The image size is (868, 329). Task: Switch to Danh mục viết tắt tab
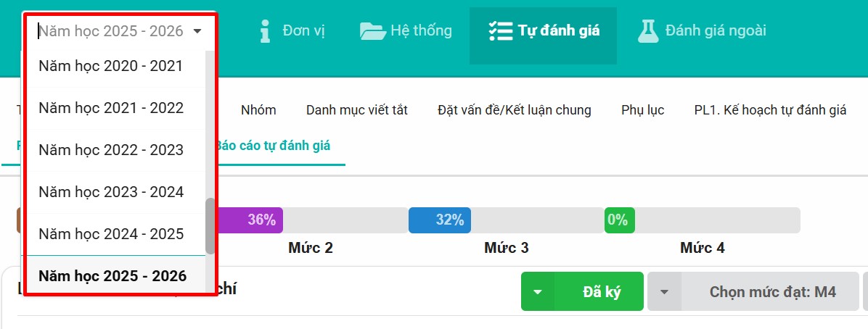356,110
